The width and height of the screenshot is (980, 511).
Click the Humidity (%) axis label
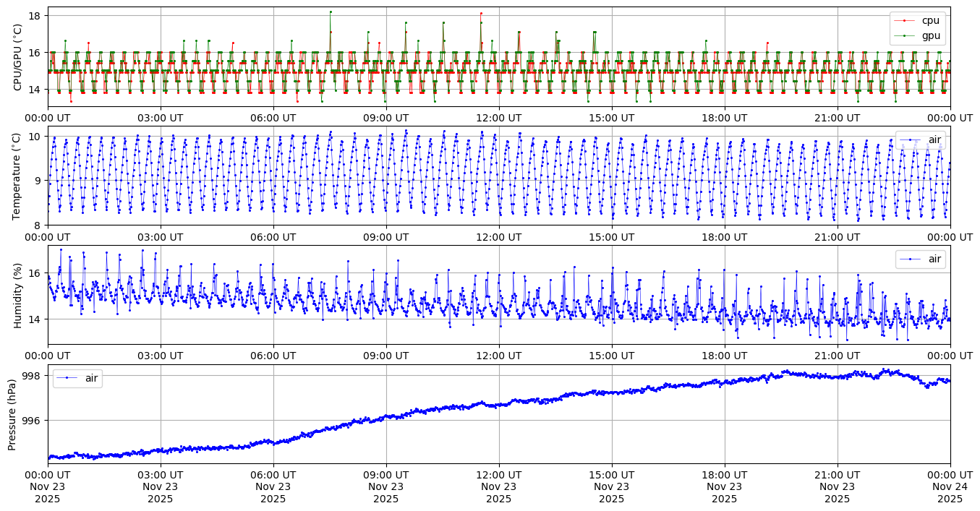pyautogui.click(x=18, y=295)
